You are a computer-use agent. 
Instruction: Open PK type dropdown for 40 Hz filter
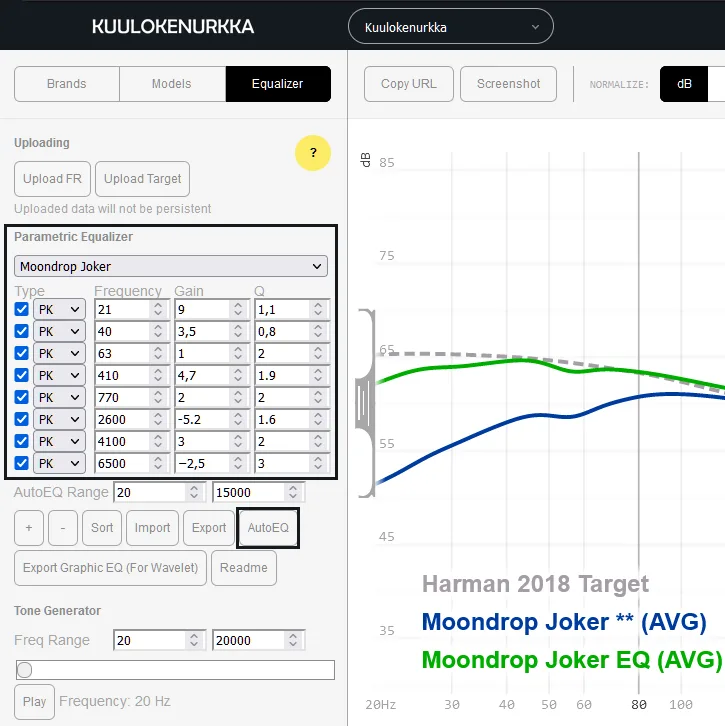(59, 332)
